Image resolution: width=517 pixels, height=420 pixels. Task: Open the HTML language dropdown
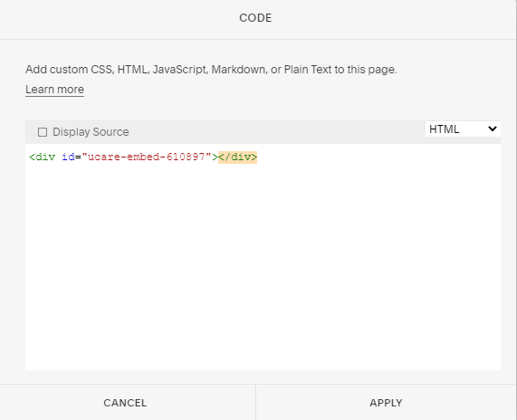pos(463,129)
